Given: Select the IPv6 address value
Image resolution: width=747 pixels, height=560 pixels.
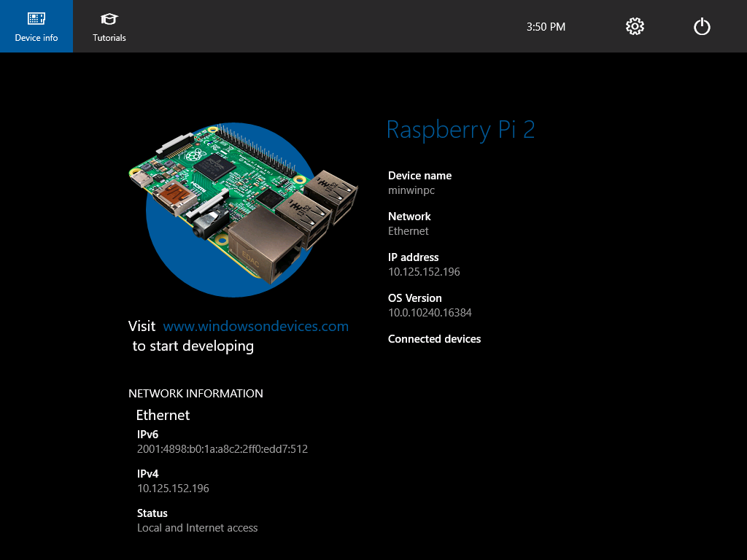Looking at the screenshot, I should click(222, 449).
